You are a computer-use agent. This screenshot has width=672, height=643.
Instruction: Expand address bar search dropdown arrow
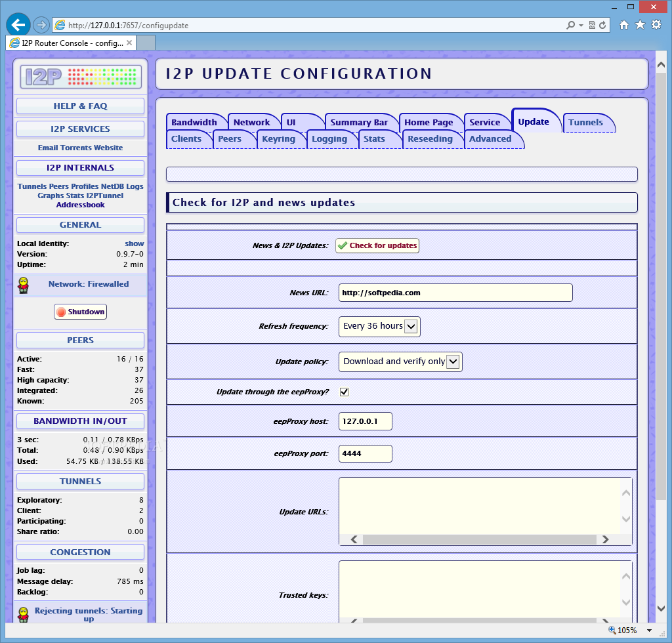click(x=581, y=26)
